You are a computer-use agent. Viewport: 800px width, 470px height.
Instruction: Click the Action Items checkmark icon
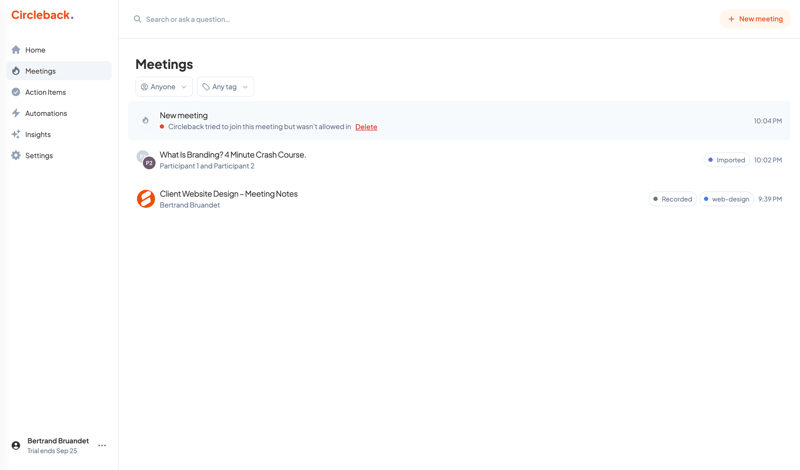pos(16,92)
